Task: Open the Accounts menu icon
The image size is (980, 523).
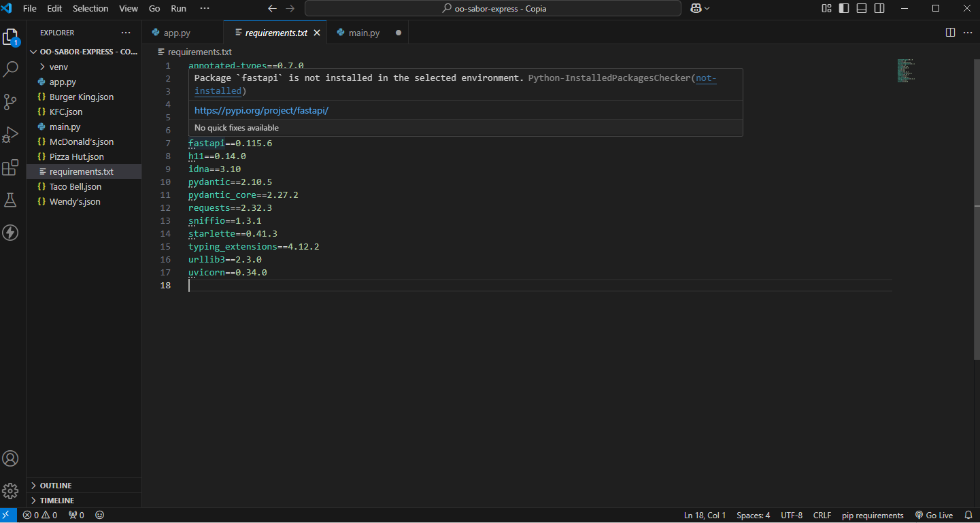Action: point(10,458)
